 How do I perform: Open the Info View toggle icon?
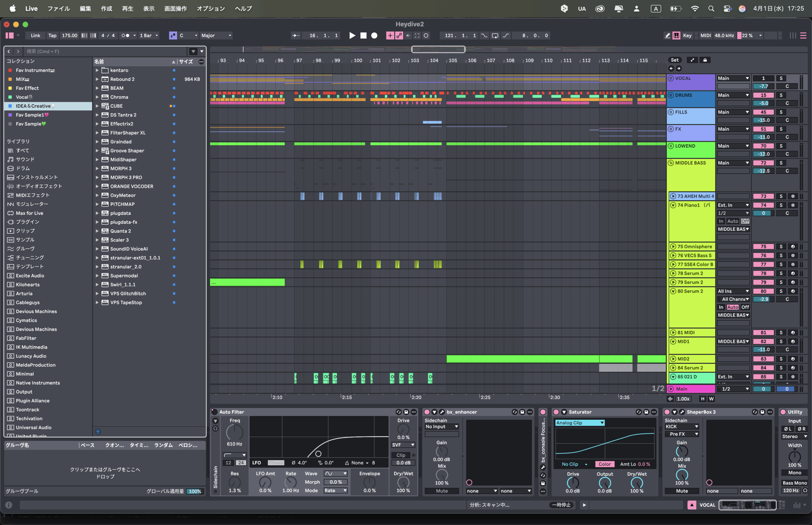coord(9,505)
